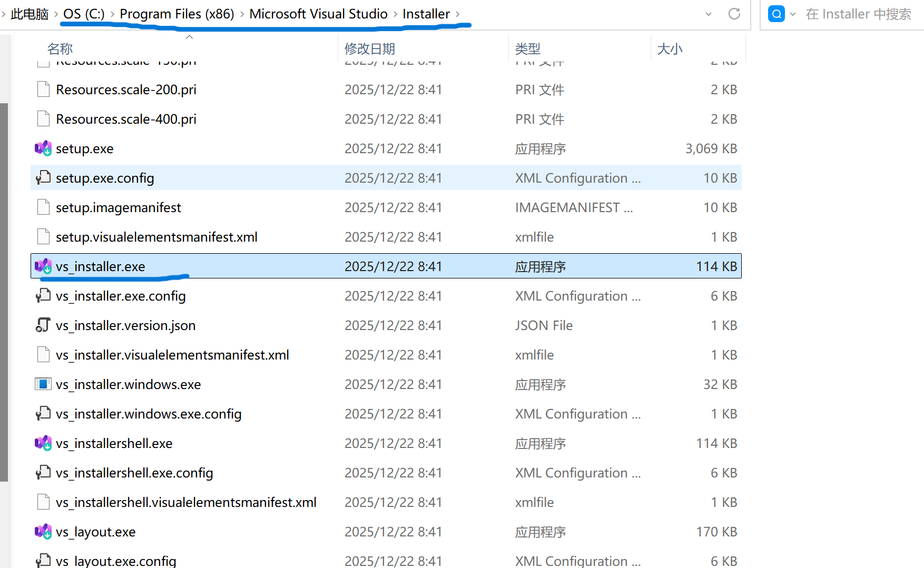
Task: Click the refresh button in address bar
Action: pos(734,14)
